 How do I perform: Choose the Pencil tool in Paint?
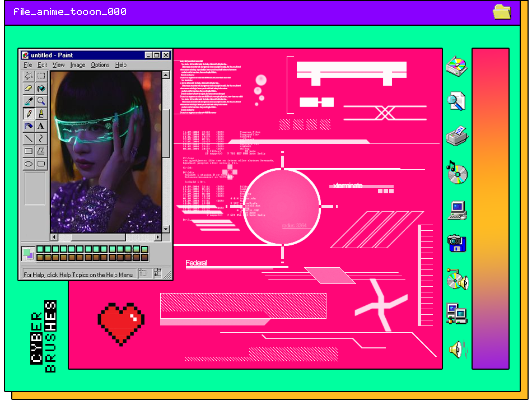29,113
